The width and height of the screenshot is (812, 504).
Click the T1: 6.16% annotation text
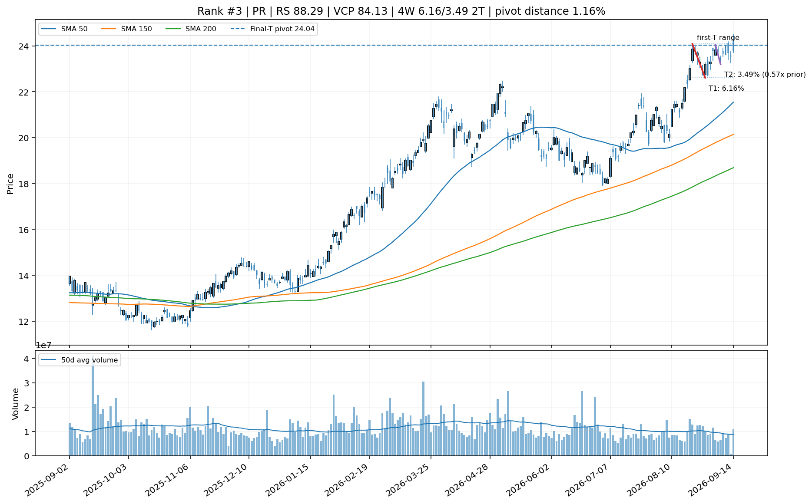pyautogui.click(x=726, y=89)
